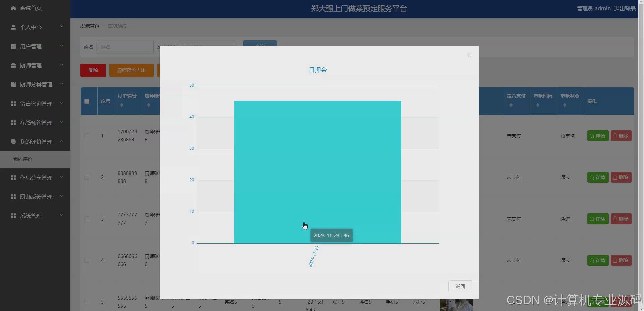Click the 厨师反馈管理 grid icon
Viewport: 644px width, 311px height.
[13, 197]
